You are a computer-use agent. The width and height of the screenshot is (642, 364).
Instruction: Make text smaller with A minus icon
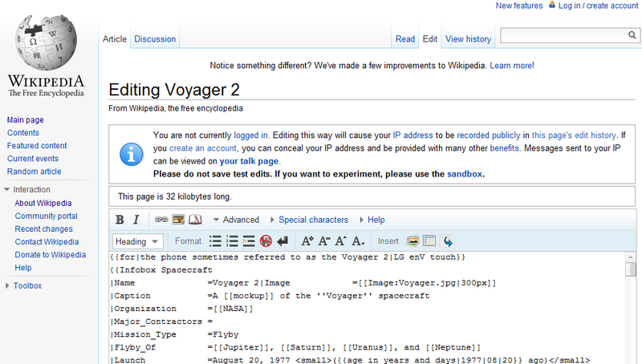(324, 241)
